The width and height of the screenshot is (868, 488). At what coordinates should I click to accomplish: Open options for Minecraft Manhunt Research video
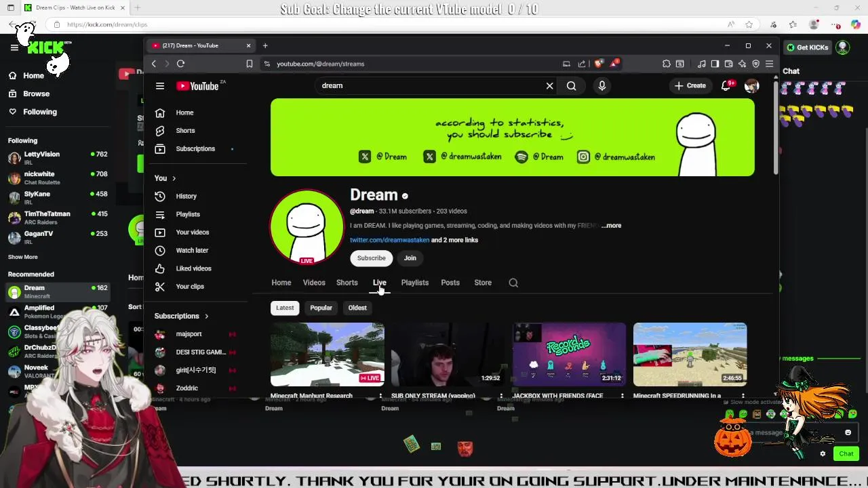click(x=380, y=396)
